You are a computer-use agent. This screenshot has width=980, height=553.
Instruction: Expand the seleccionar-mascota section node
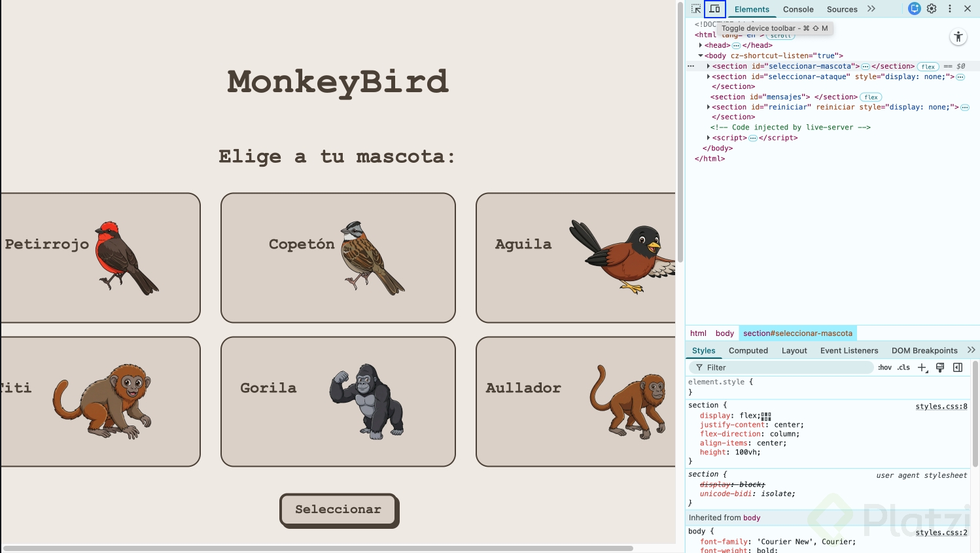tap(709, 66)
